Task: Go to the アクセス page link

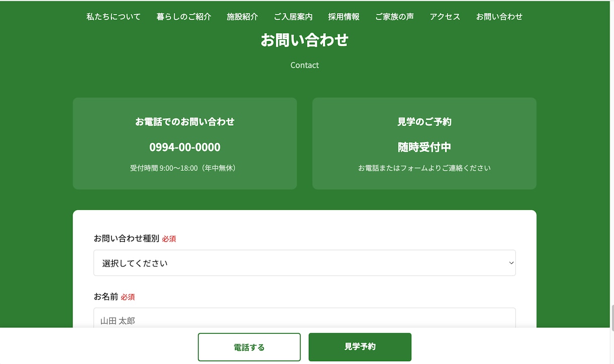Action: (445, 17)
